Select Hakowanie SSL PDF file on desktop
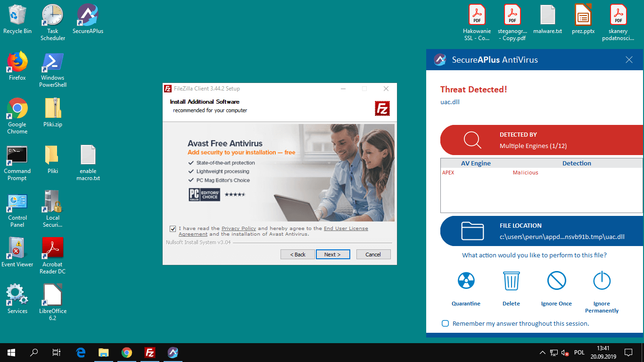644x362 pixels. (x=477, y=22)
